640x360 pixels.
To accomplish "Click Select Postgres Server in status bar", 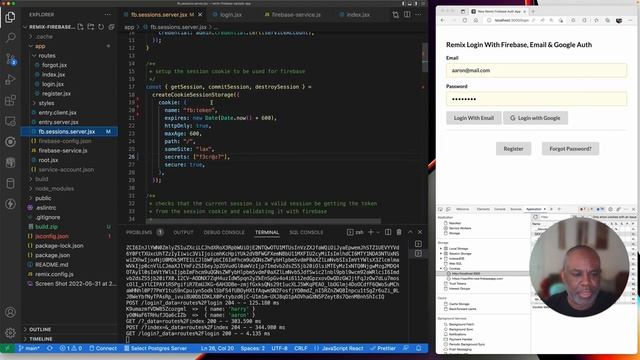I will point(155,348).
